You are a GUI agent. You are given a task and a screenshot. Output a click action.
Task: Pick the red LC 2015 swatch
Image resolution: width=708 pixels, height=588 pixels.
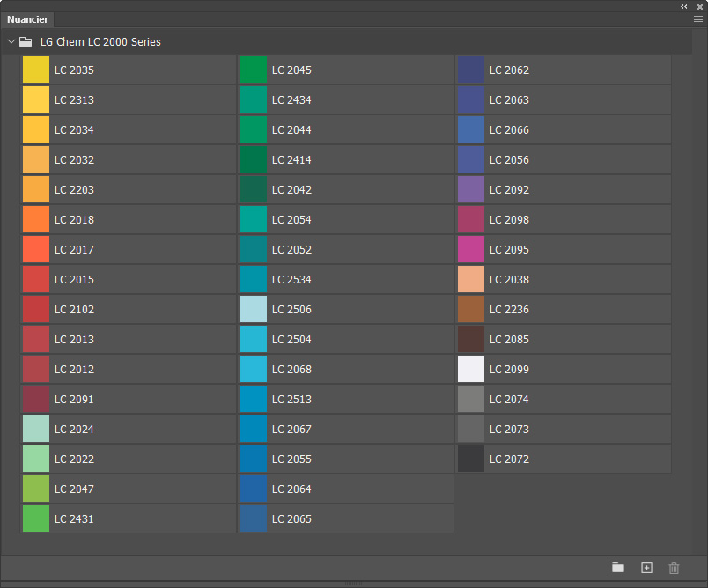coord(36,279)
